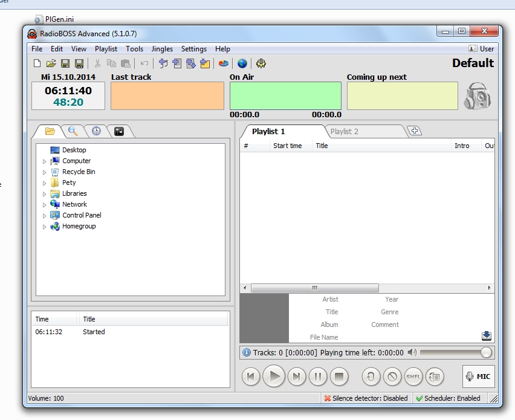Expand the Pety folder node
This screenshot has width=515, height=420.
(44, 183)
